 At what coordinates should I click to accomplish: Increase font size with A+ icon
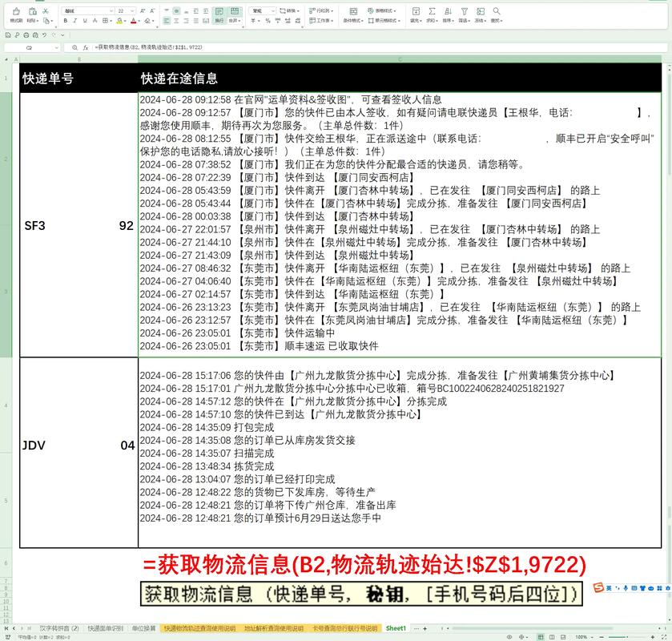pyautogui.click(x=143, y=10)
